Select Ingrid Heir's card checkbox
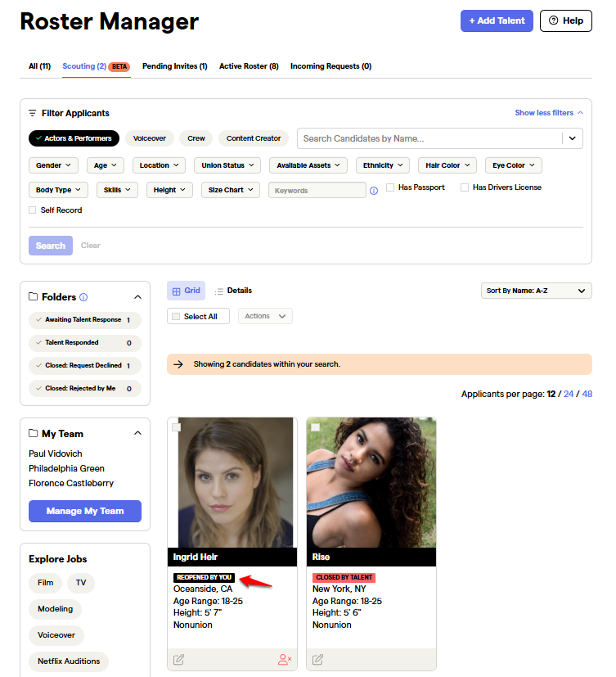 pos(176,427)
